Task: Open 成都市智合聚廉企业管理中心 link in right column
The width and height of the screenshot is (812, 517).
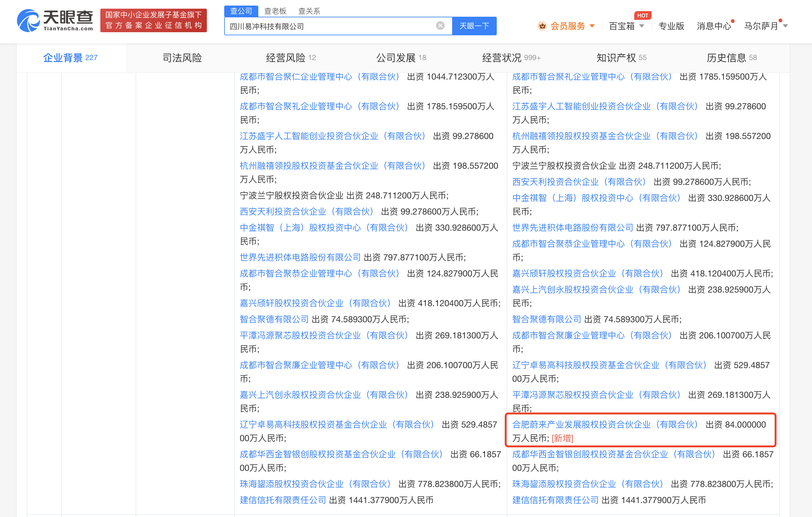Action: click(592, 336)
